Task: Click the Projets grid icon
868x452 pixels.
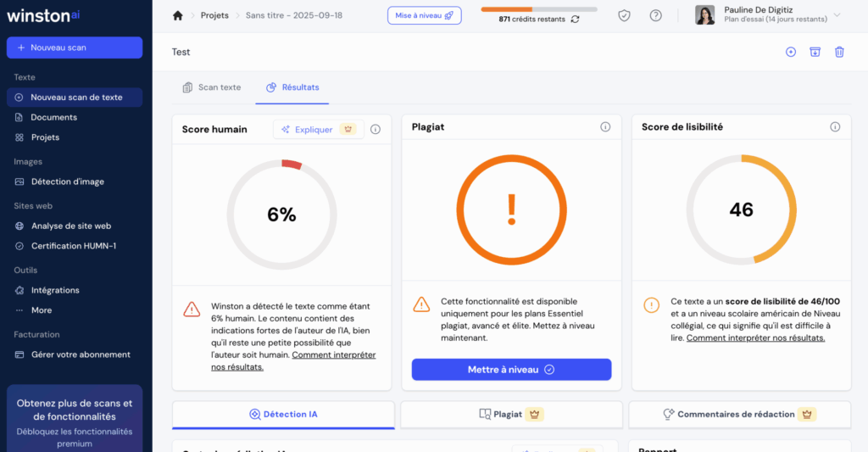Action: 19,137
